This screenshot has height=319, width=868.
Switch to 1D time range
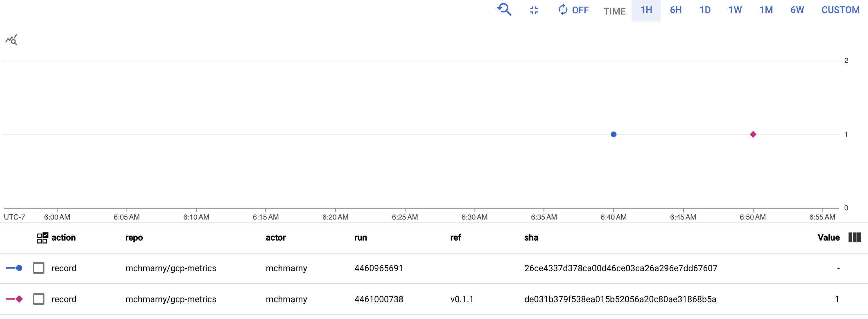(x=705, y=10)
